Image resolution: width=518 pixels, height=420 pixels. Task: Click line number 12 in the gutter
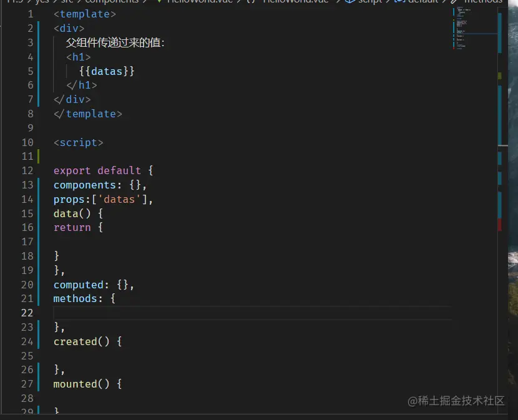pyautogui.click(x=27, y=171)
